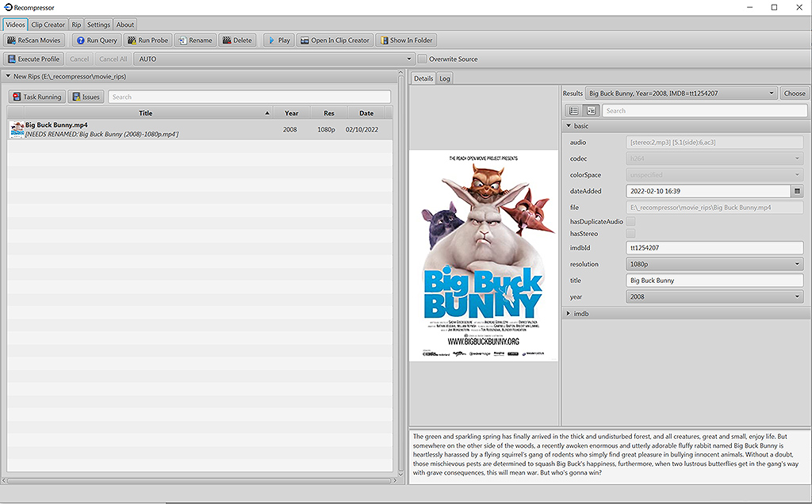Click the dateAdded field
Image resolution: width=812 pixels, height=504 pixels.
click(x=708, y=191)
